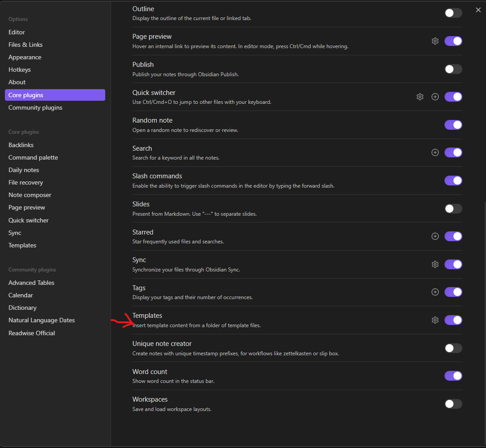Open Sync plugin settings gear

(435, 264)
